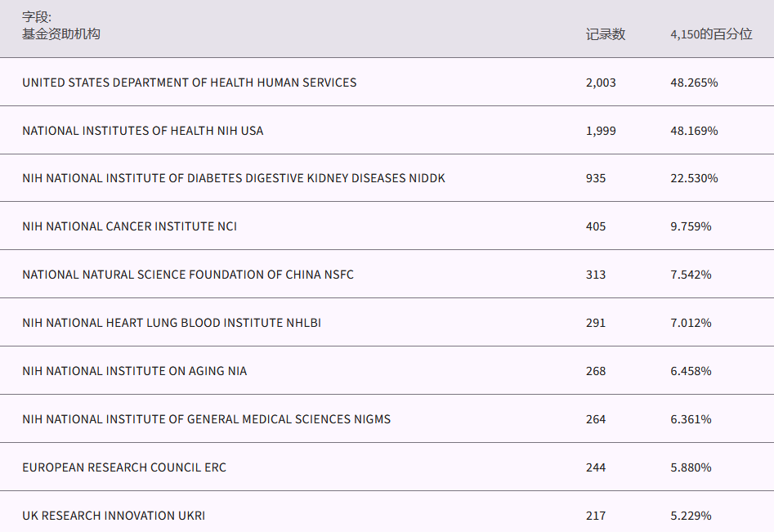Click the 4,150的百分位 column header
774x532 pixels.
[x=710, y=34]
